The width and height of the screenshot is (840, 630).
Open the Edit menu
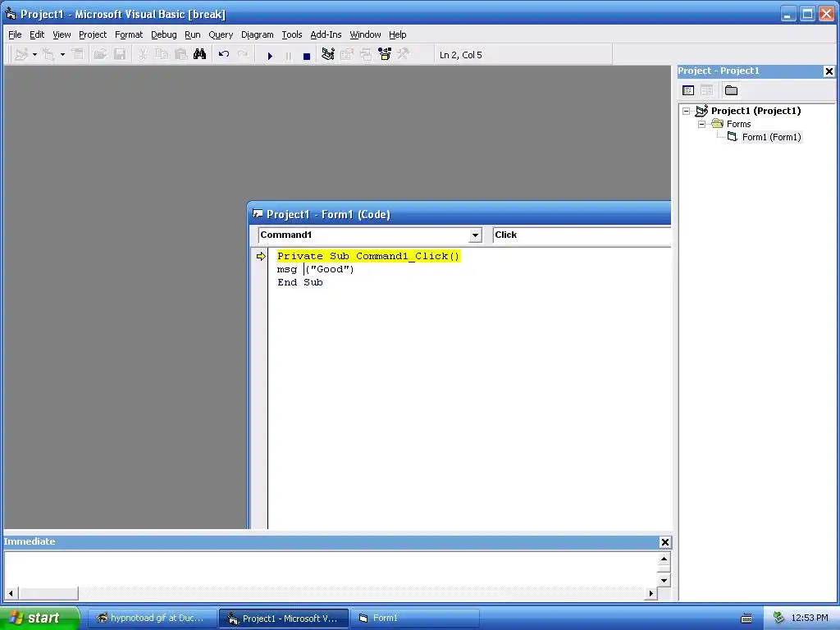pos(37,34)
